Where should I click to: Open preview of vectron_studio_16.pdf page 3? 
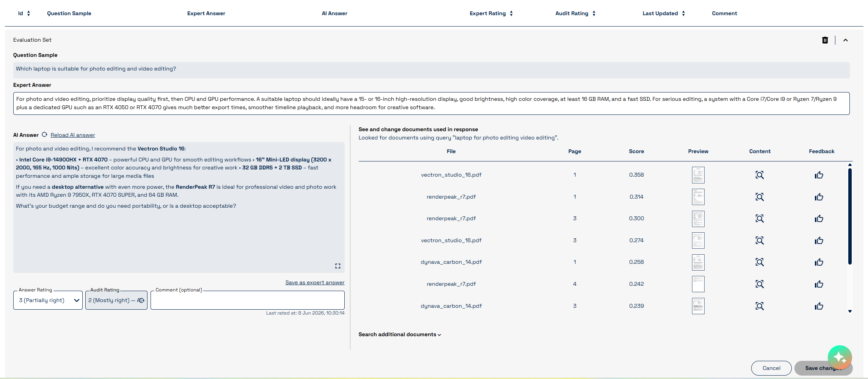point(698,241)
